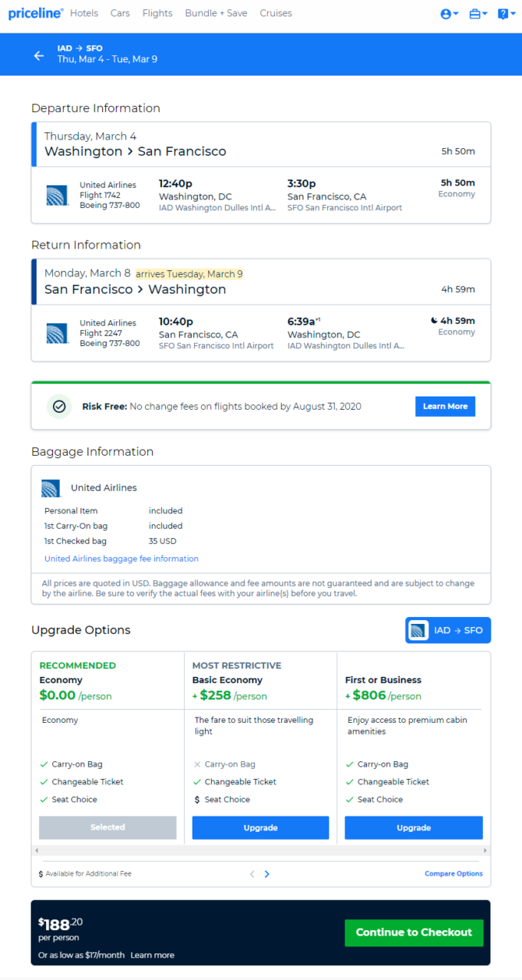Click the Risk Free checkmark icon
Screen dimensions: 522x980
click(59, 406)
